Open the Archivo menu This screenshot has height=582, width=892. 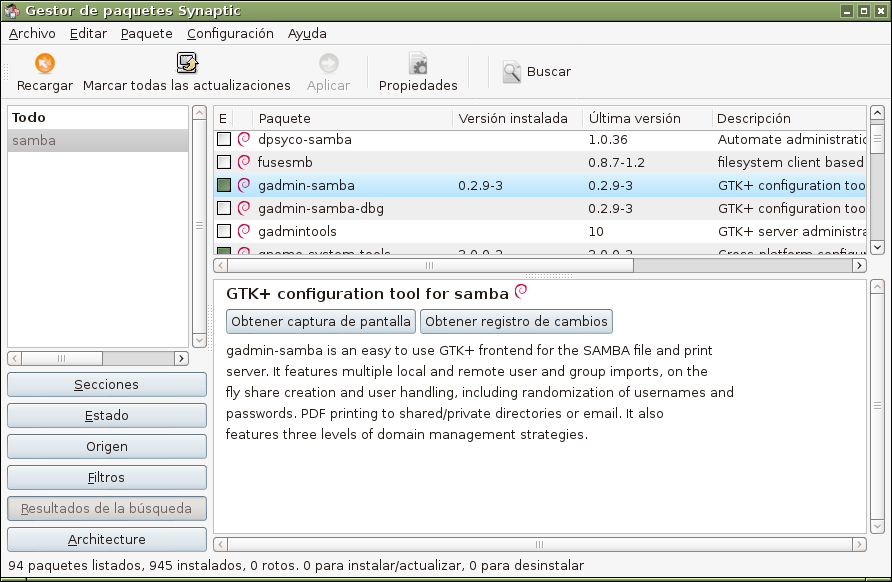click(31, 33)
